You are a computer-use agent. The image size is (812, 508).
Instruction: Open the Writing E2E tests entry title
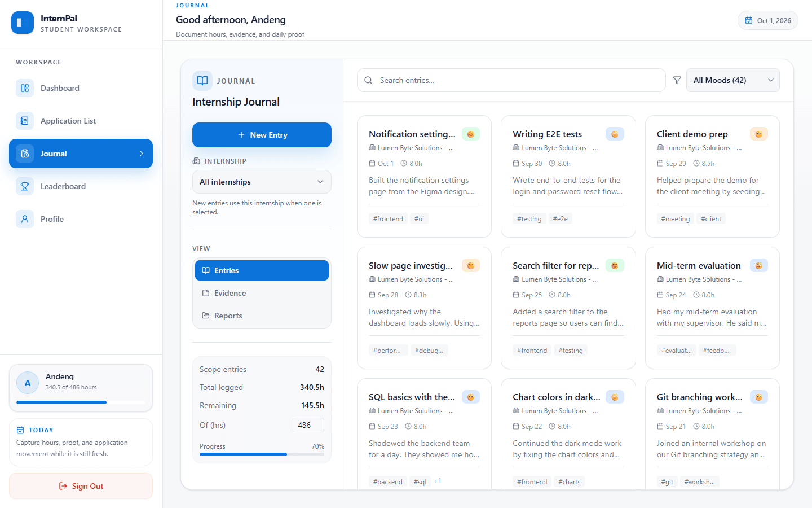coord(547,134)
